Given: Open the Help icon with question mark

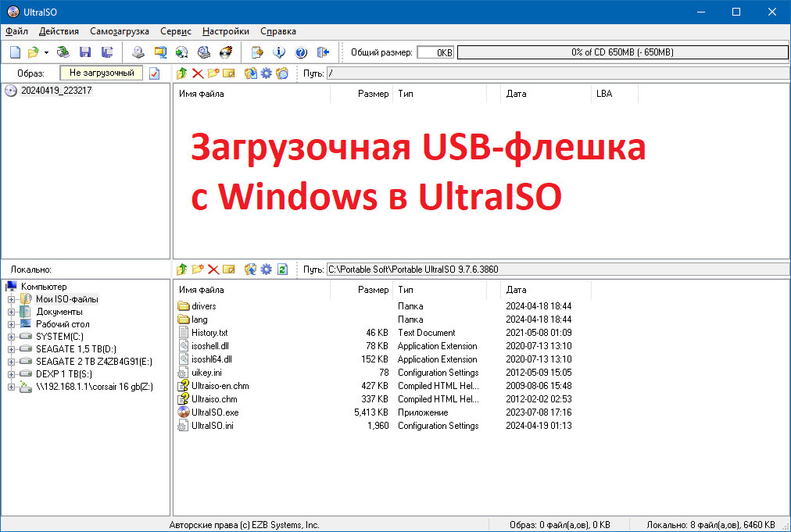Looking at the screenshot, I should pos(301,52).
